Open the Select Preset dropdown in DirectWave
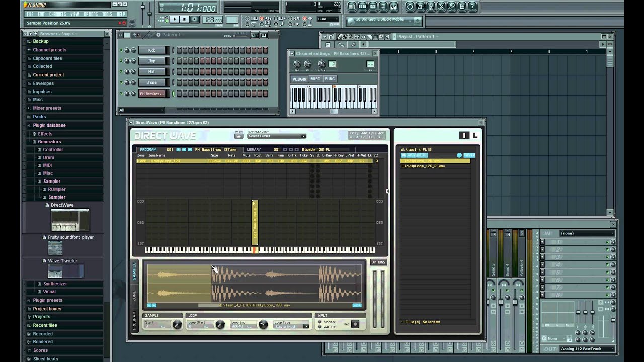 point(277,136)
